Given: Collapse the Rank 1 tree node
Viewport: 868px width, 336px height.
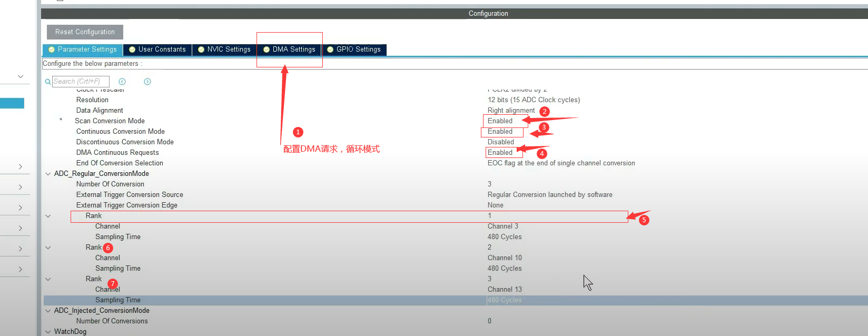Looking at the screenshot, I should click(x=48, y=216).
